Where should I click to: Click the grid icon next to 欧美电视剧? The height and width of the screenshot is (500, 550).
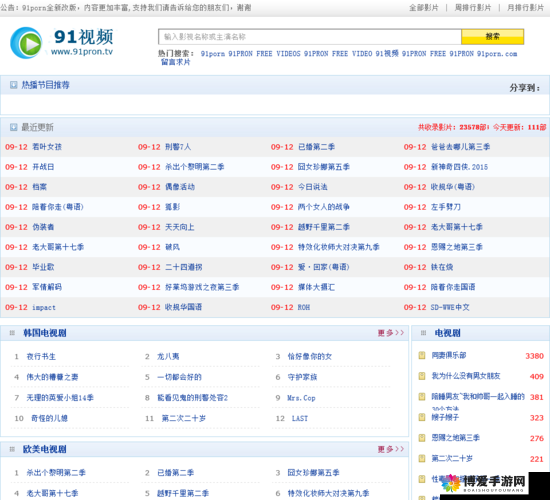[12, 449]
